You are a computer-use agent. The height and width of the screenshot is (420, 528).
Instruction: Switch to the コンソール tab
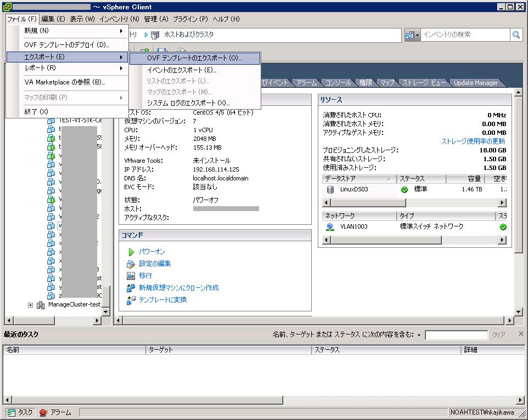[x=338, y=83]
